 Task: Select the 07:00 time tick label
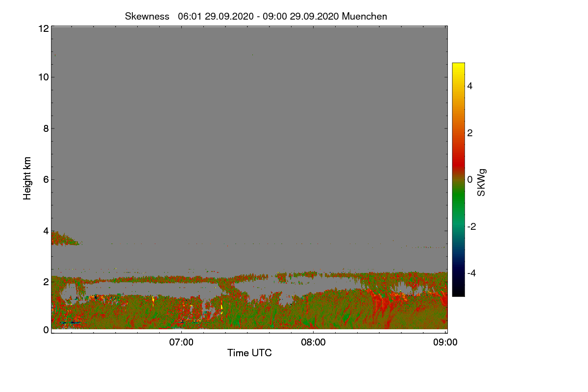click(181, 343)
